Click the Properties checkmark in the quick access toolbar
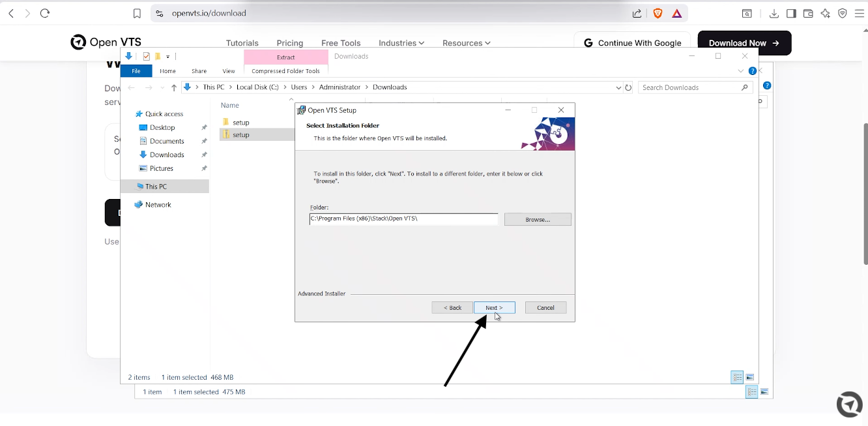 click(147, 57)
